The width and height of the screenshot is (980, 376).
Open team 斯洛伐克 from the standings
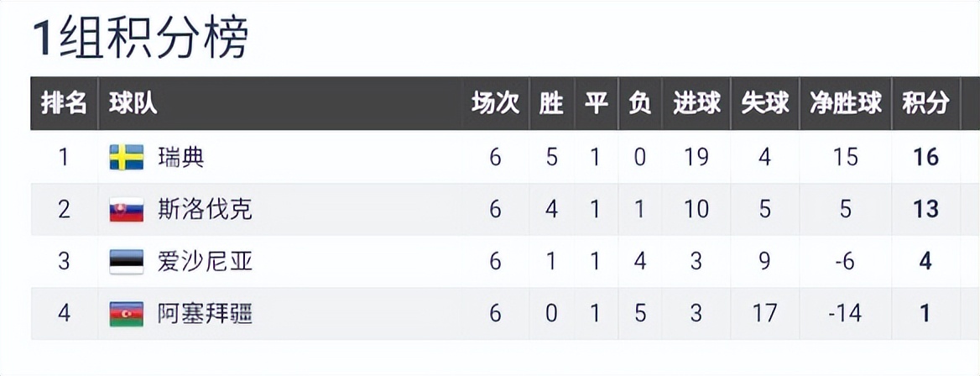coord(205,209)
